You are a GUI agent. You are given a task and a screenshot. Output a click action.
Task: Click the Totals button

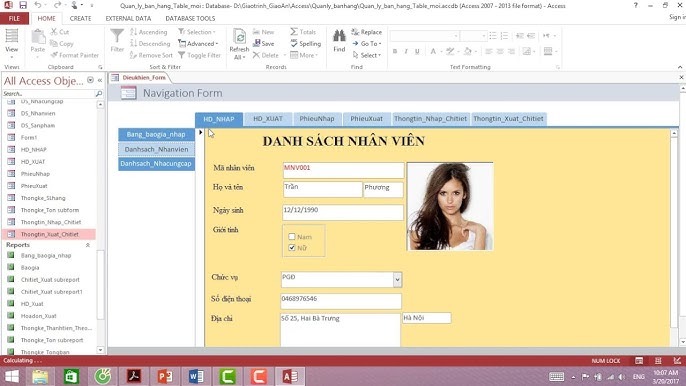303,32
